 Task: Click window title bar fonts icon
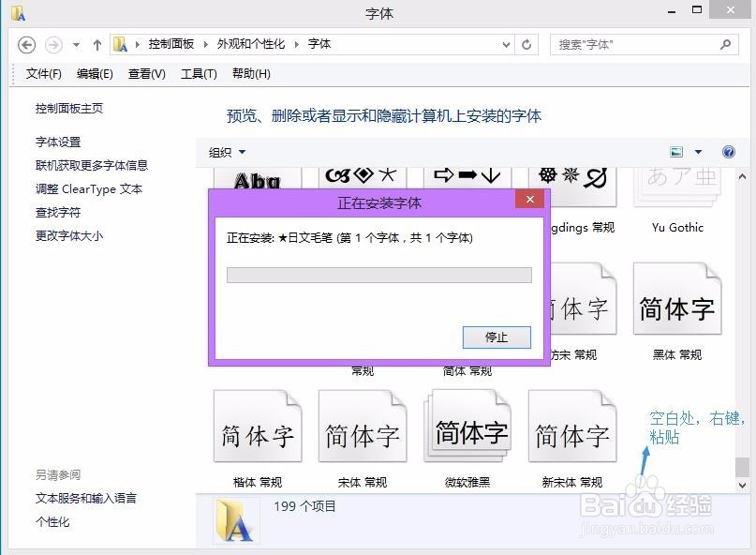coord(19,13)
